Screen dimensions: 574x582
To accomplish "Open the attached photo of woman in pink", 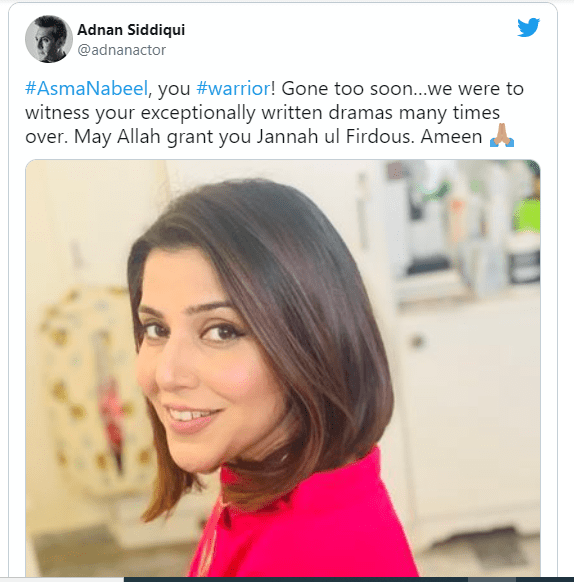I will pos(283,368).
